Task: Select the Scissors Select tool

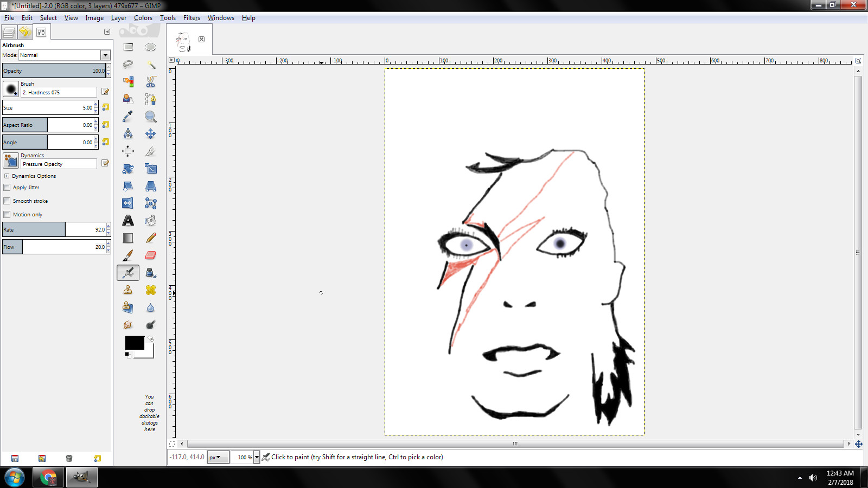Action: tap(151, 82)
